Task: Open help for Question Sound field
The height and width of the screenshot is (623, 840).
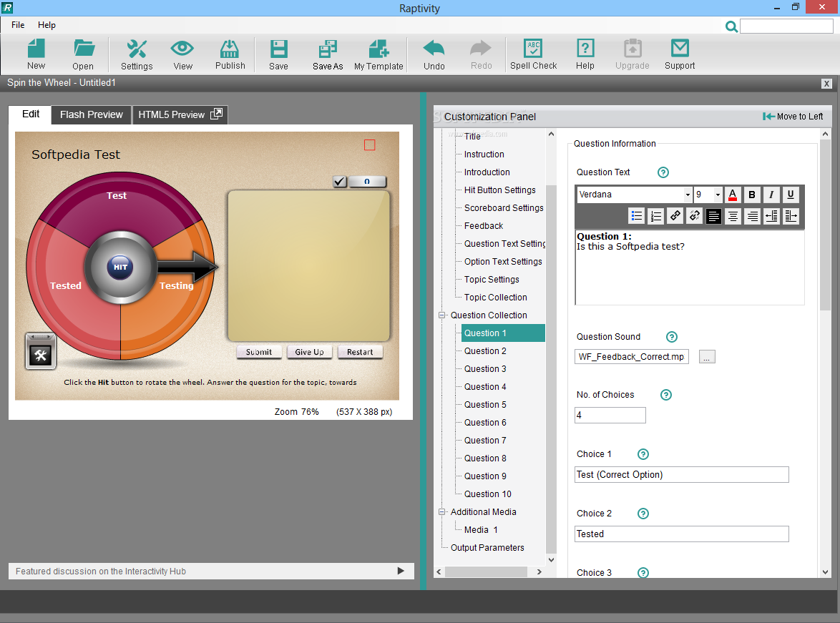Action: coord(672,337)
